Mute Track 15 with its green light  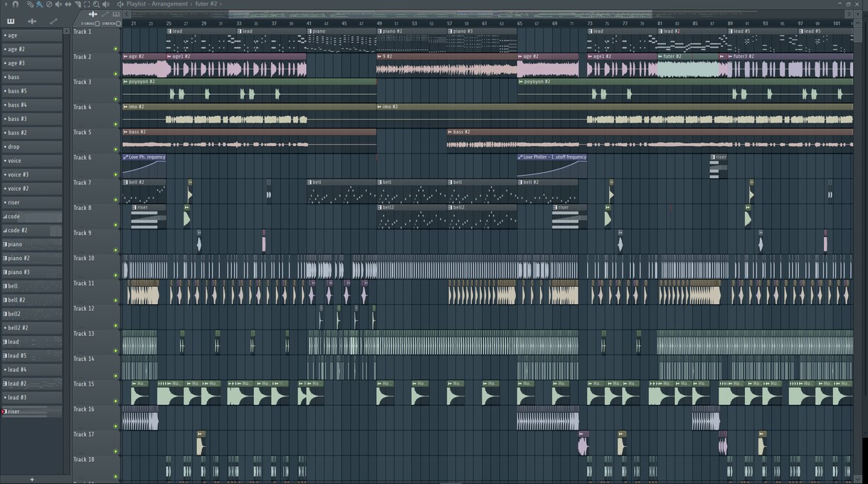pos(115,401)
